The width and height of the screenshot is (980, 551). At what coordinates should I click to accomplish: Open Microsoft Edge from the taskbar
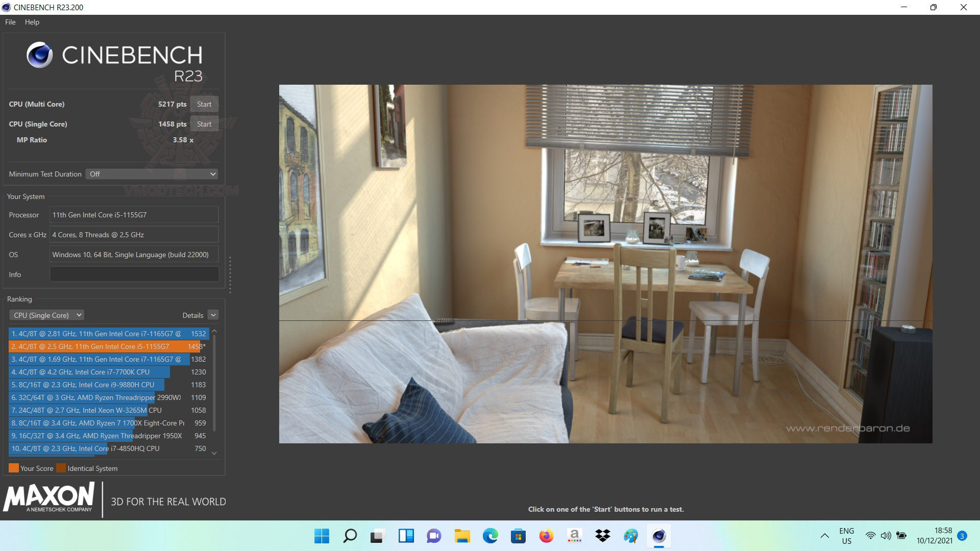pos(491,536)
